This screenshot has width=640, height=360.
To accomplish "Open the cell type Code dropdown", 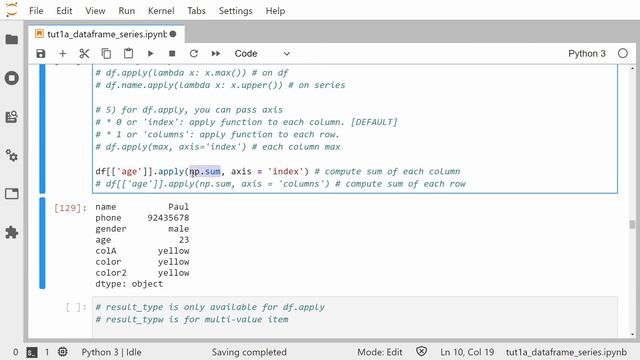I will tap(262, 53).
